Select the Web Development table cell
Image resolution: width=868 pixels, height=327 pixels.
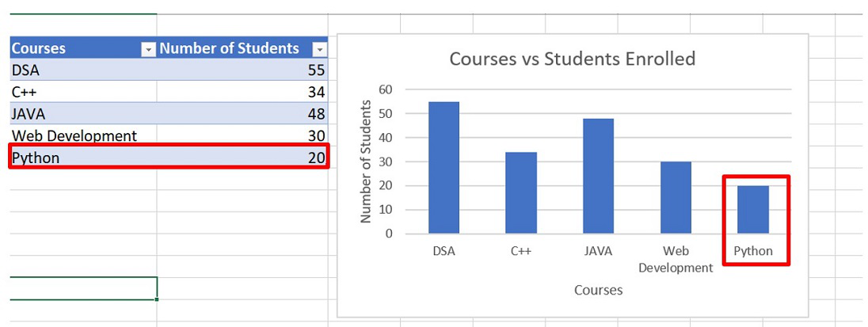[79, 135]
